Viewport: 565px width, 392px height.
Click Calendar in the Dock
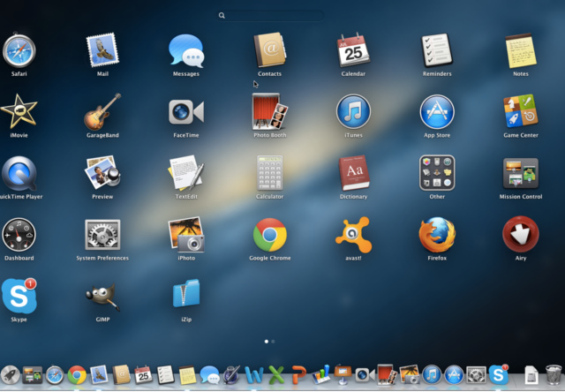[143, 374]
